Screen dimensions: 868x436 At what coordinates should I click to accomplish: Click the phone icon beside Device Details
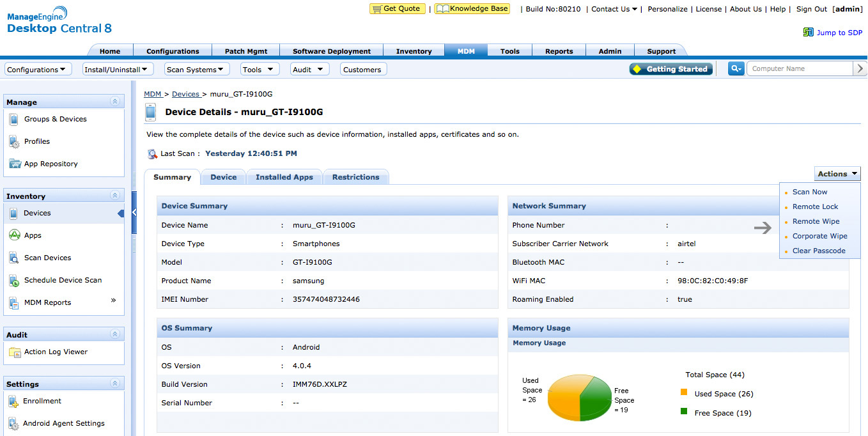click(150, 113)
